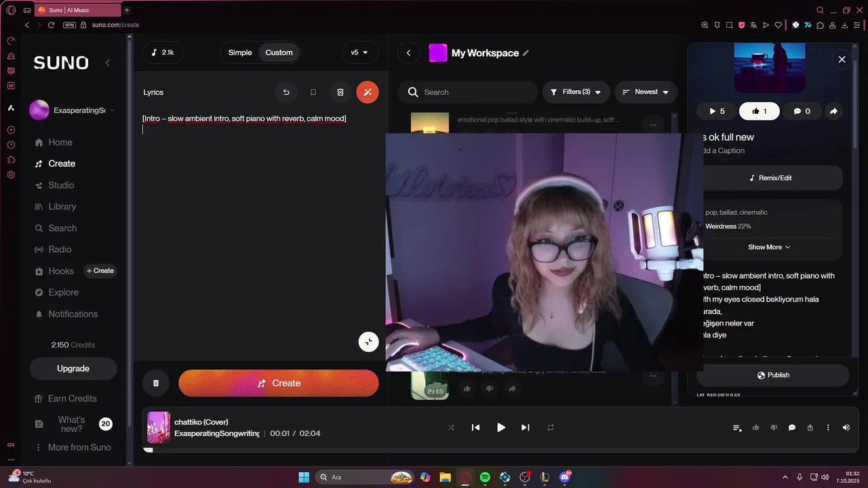The width and height of the screenshot is (868, 488).
Task: Click the Upgrade button
Action: [x=73, y=369]
